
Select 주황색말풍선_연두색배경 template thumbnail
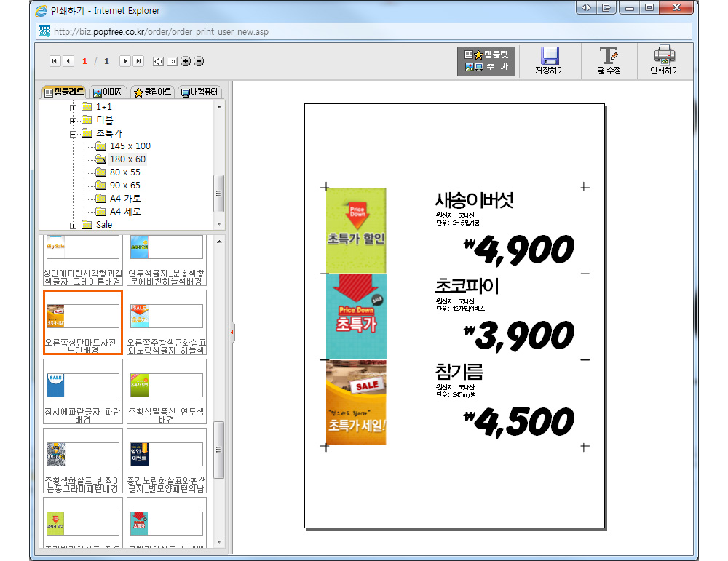pos(166,391)
